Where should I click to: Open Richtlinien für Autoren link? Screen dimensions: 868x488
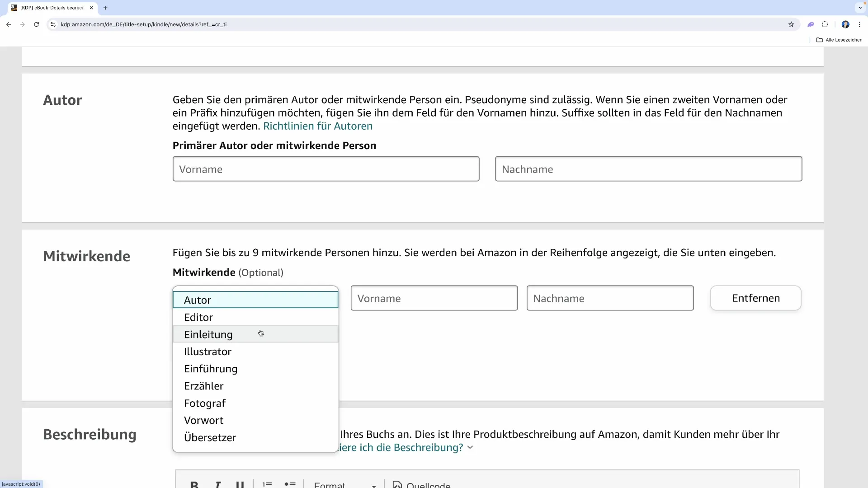(318, 126)
